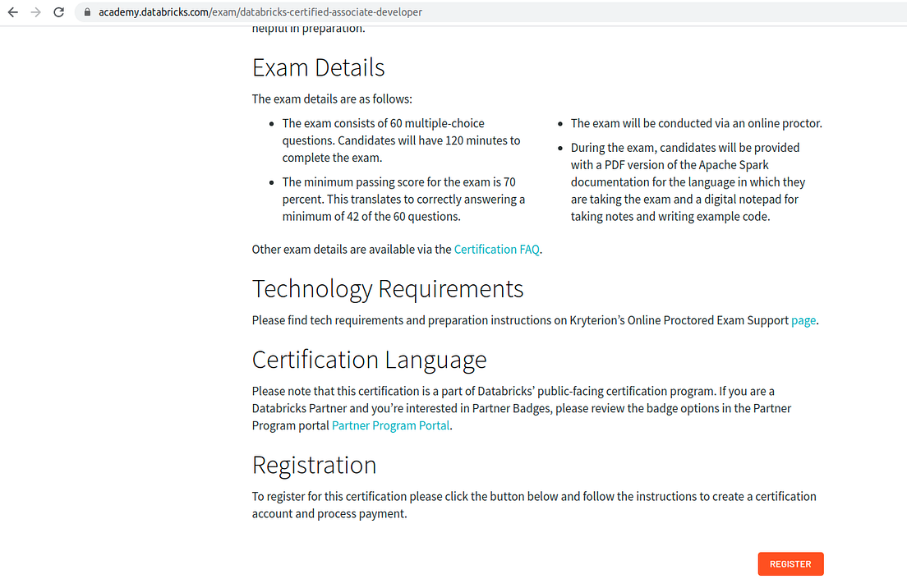Click bullet about online proctor

pyautogui.click(x=696, y=123)
